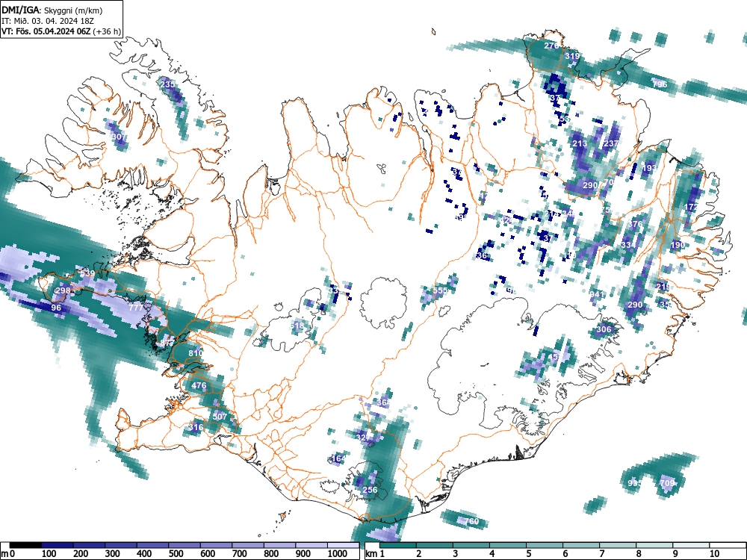The image size is (747, 560).
Task: Click the '5' label on the km legend
Action: point(528,553)
